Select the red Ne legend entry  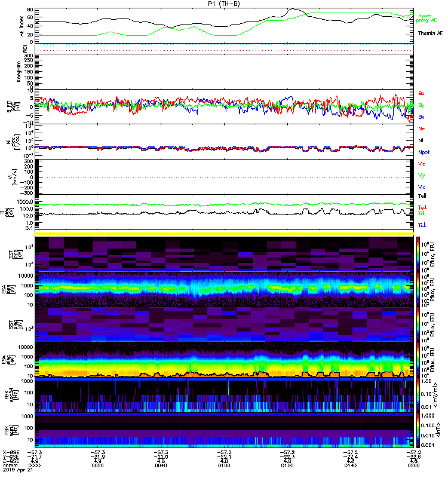421,128
